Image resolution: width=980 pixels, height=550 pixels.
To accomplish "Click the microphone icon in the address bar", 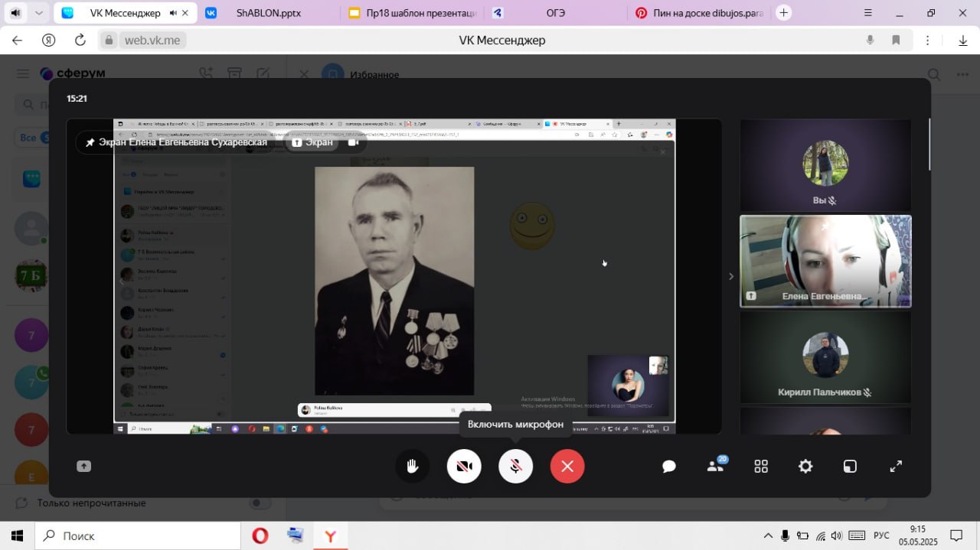I will [x=870, y=41].
